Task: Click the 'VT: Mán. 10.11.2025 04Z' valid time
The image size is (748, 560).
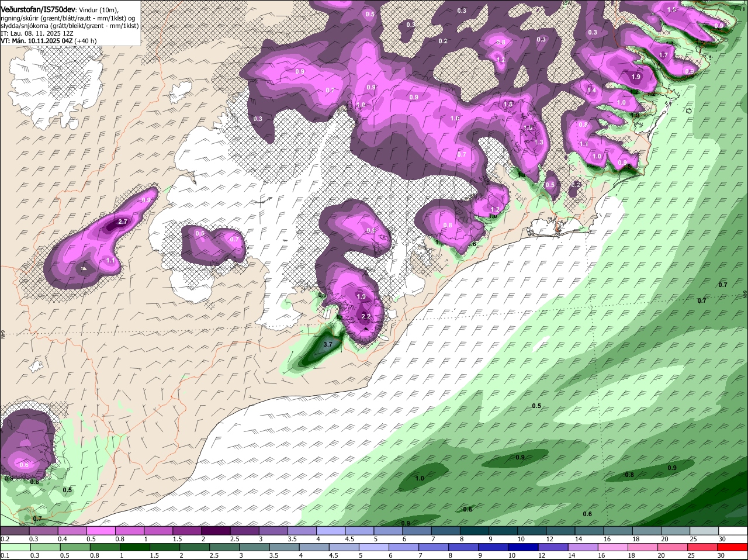Action: point(36,41)
